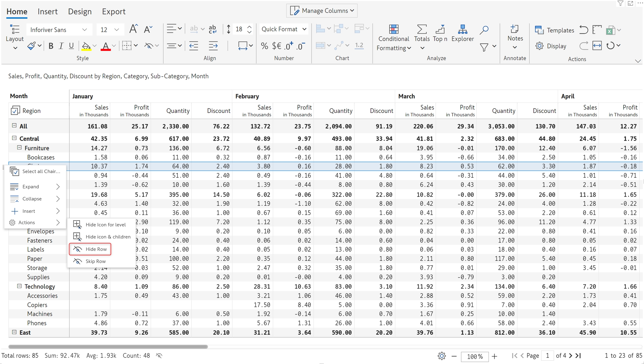The width and height of the screenshot is (644, 364).
Task: Open the Quick Format dropdown
Action: pyautogui.click(x=283, y=29)
